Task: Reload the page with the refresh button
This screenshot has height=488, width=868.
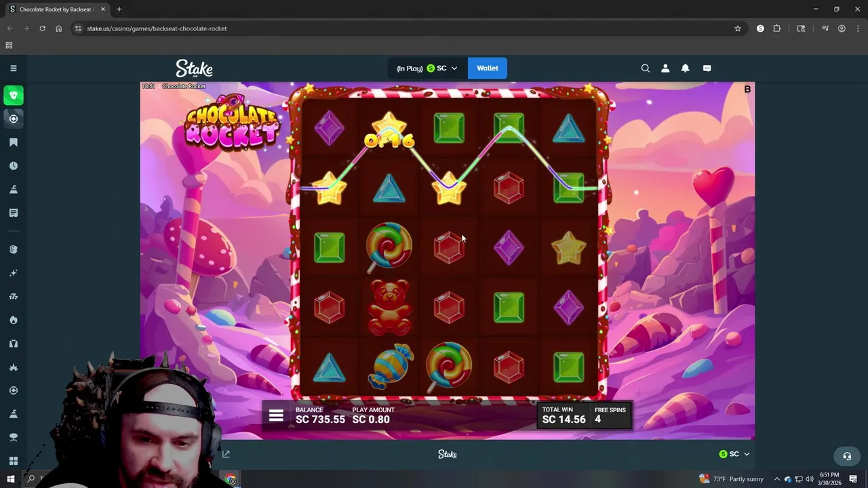Action: 42,28
